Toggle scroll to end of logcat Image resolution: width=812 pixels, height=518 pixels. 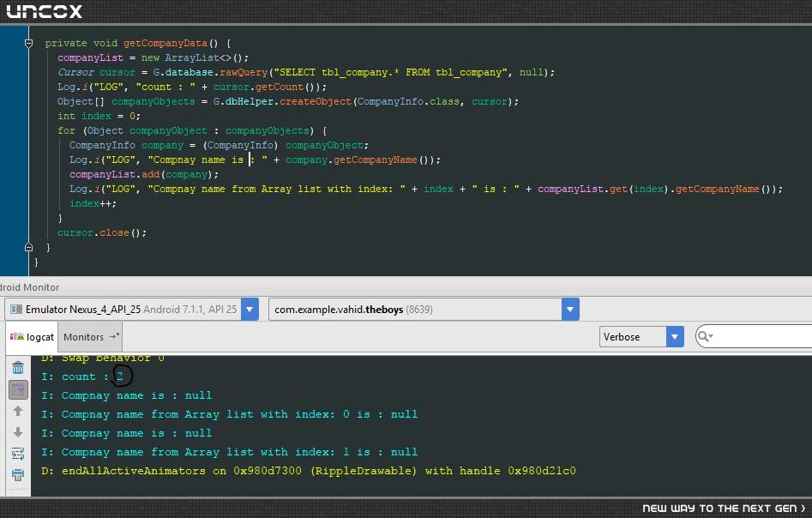(18, 389)
